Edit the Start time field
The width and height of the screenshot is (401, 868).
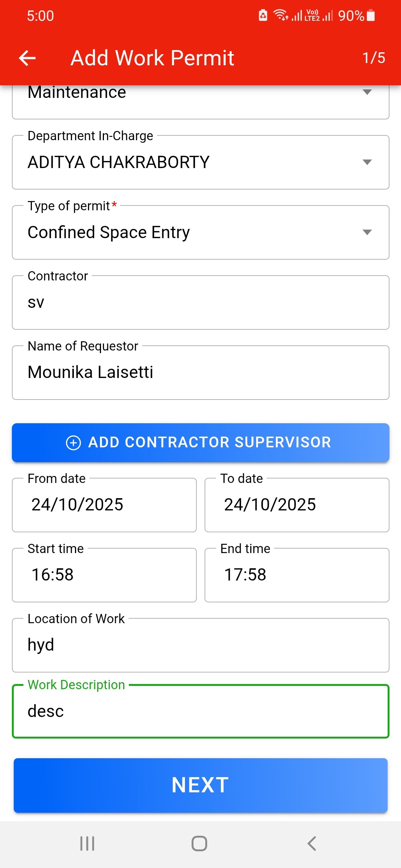coord(104,575)
